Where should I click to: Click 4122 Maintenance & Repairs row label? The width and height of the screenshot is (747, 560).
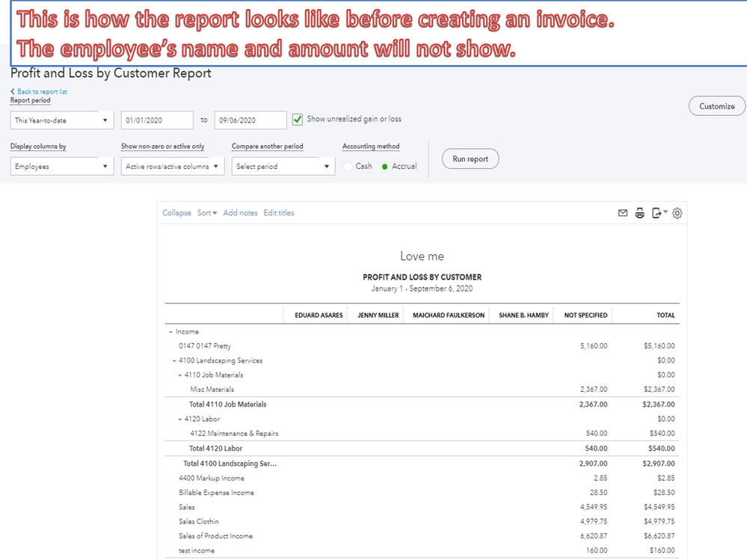234,434
